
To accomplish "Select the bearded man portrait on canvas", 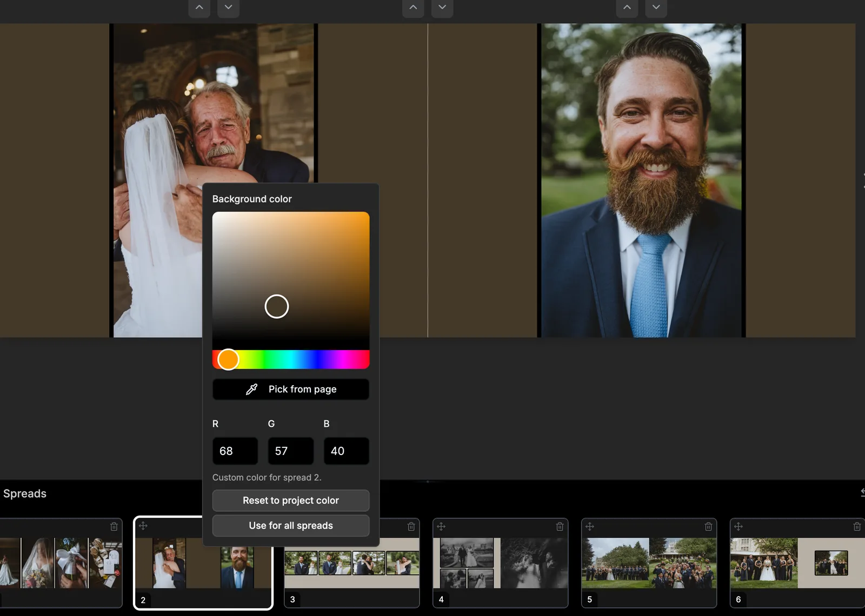I will (x=642, y=180).
